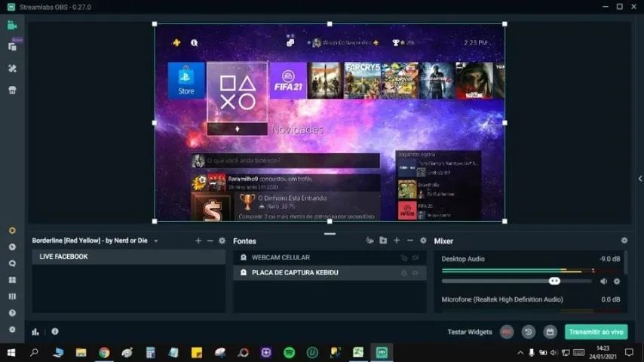The width and height of the screenshot is (644, 362).
Task: Open performance stats bar chart icon
Action: (35, 332)
